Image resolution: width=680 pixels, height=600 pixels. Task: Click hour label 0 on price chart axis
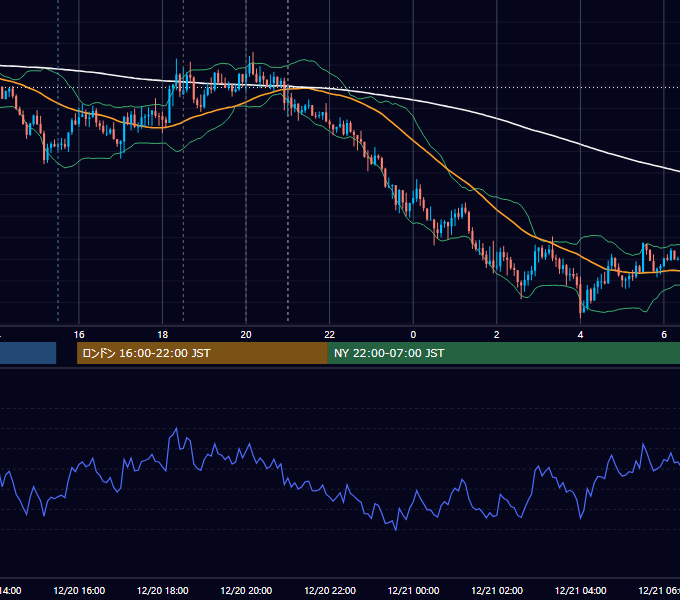(413, 335)
